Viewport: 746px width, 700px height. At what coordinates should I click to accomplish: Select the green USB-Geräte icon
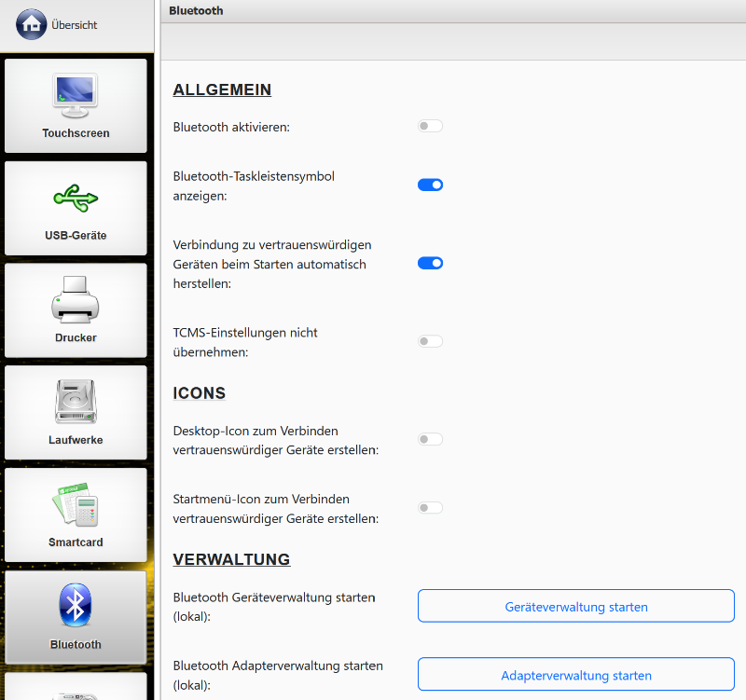pyautogui.click(x=76, y=198)
